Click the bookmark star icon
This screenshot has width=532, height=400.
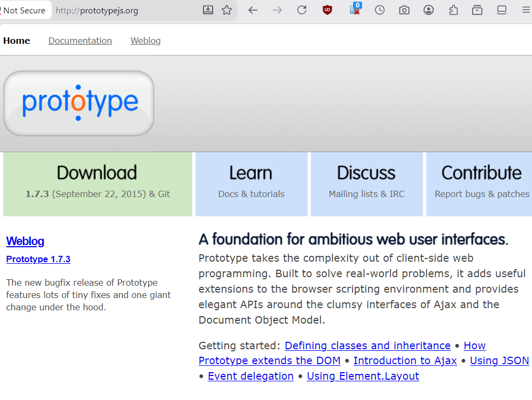click(226, 10)
